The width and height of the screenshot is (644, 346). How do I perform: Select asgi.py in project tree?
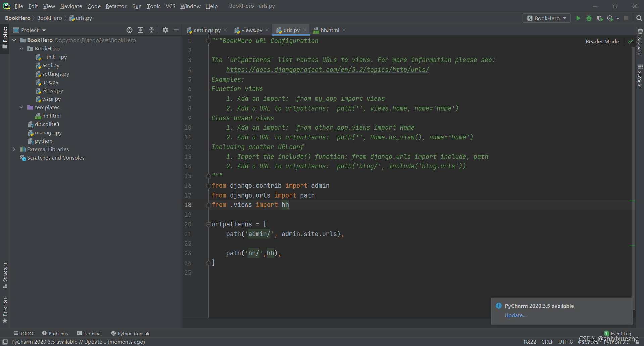click(x=51, y=65)
